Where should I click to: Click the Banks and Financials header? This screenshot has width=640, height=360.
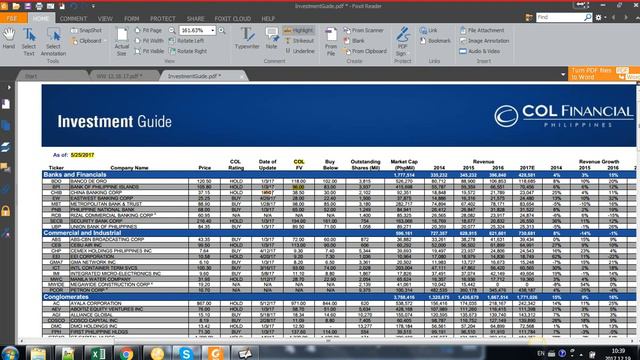[x=339, y=175]
